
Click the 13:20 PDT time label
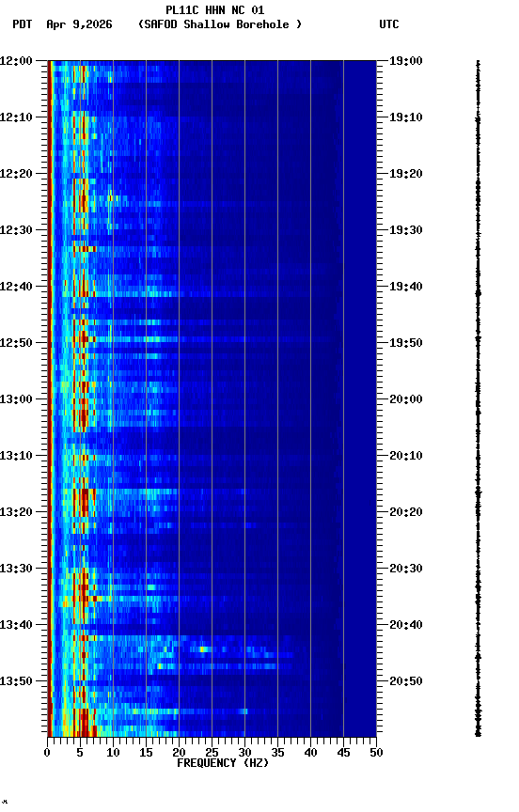pyautogui.click(x=16, y=513)
